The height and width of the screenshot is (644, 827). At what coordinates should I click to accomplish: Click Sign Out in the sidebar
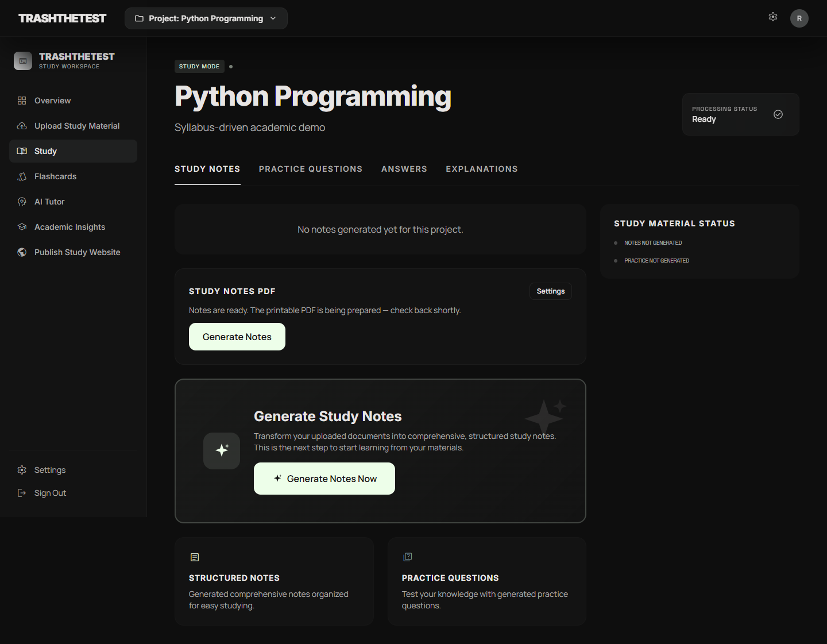click(73, 493)
